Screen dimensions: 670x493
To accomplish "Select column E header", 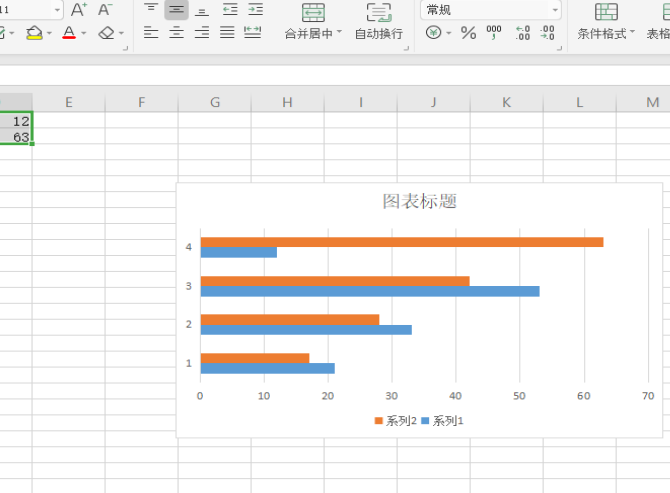I will (68, 102).
